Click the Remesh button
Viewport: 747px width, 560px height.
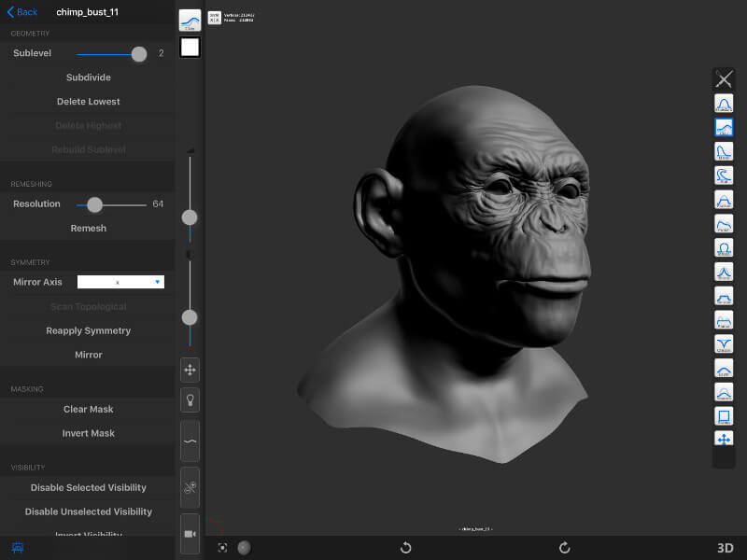tap(89, 228)
